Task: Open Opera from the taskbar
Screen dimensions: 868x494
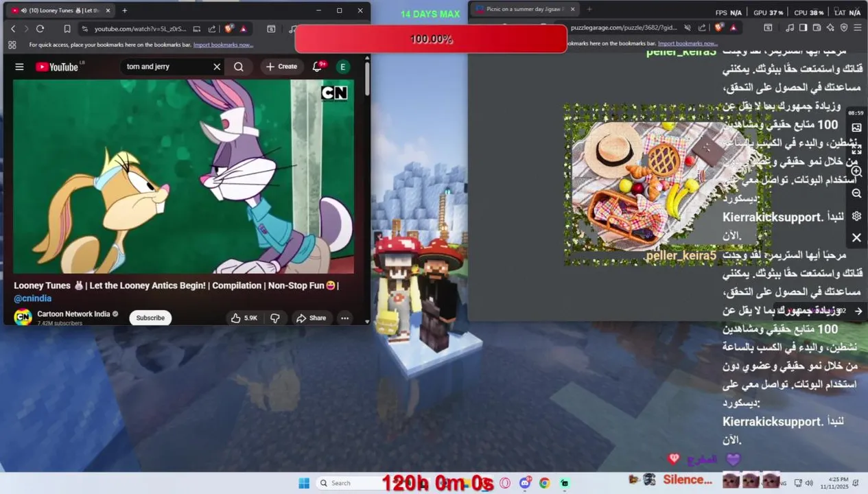Action: [506, 483]
